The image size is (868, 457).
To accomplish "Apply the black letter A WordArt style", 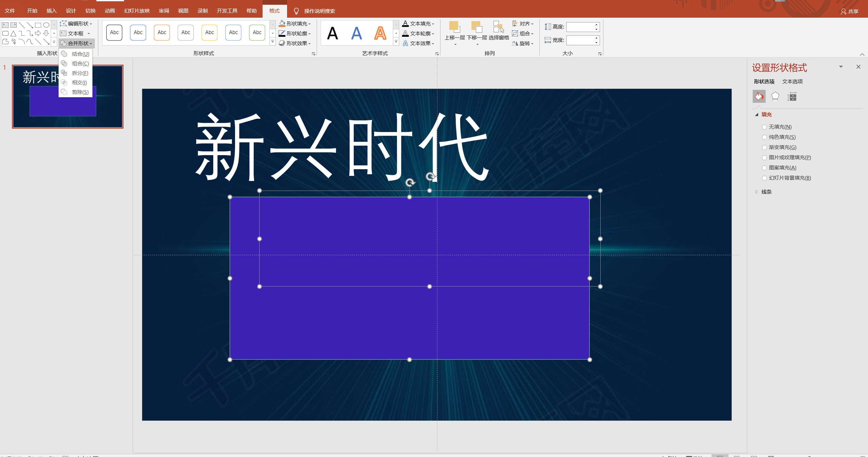I will [x=332, y=33].
